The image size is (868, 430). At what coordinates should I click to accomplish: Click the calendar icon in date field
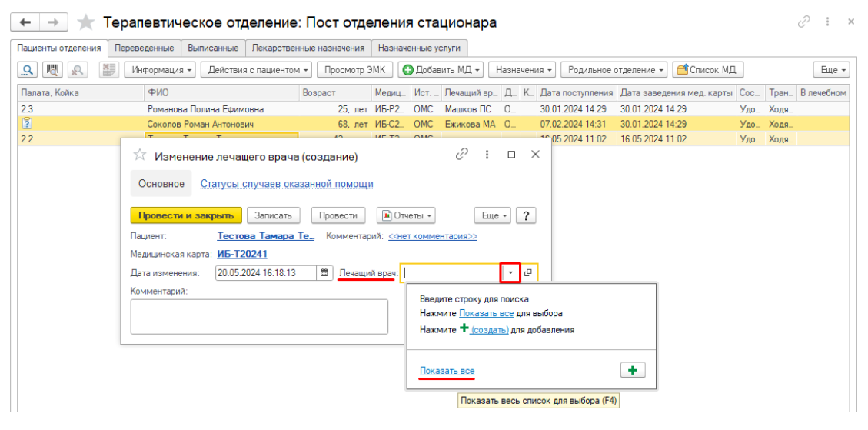(x=324, y=272)
